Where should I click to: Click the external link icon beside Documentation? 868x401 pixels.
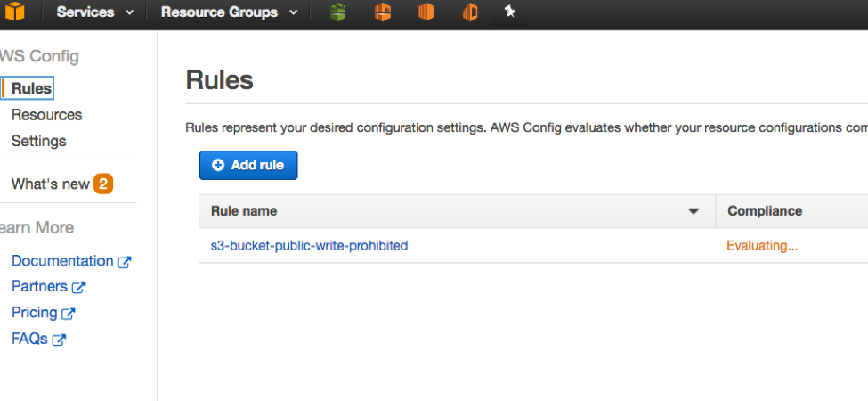(x=125, y=262)
